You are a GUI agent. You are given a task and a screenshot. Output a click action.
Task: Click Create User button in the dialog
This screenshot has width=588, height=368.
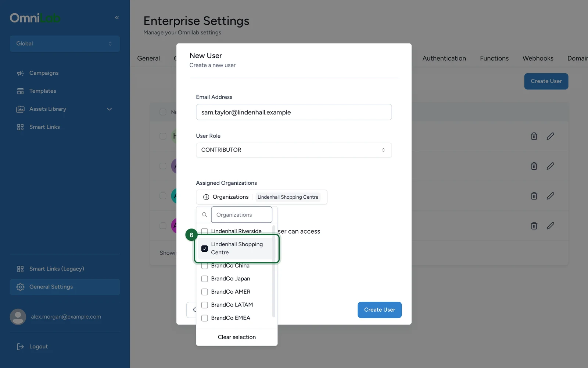pyautogui.click(x=379, y=310)
